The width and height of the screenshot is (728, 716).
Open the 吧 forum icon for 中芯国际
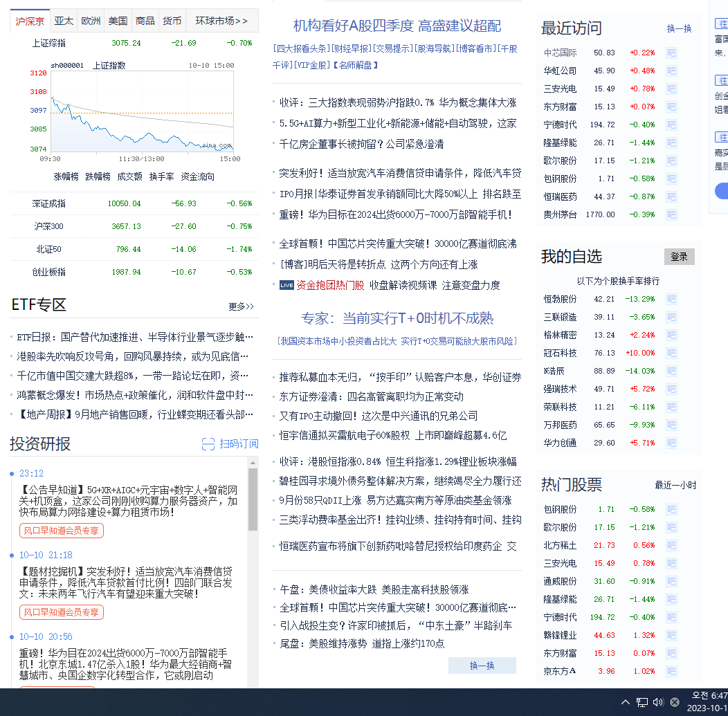671,53
